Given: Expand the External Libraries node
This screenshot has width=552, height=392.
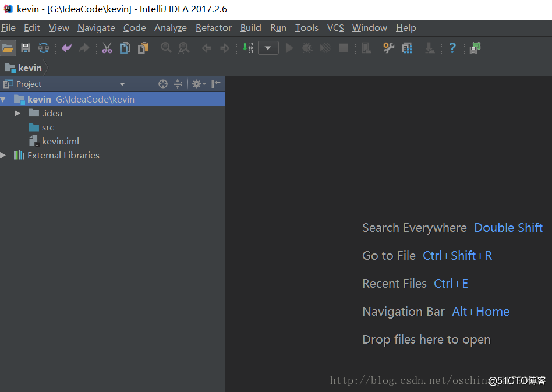Looking at the screenshot, I should click(3, 156).
